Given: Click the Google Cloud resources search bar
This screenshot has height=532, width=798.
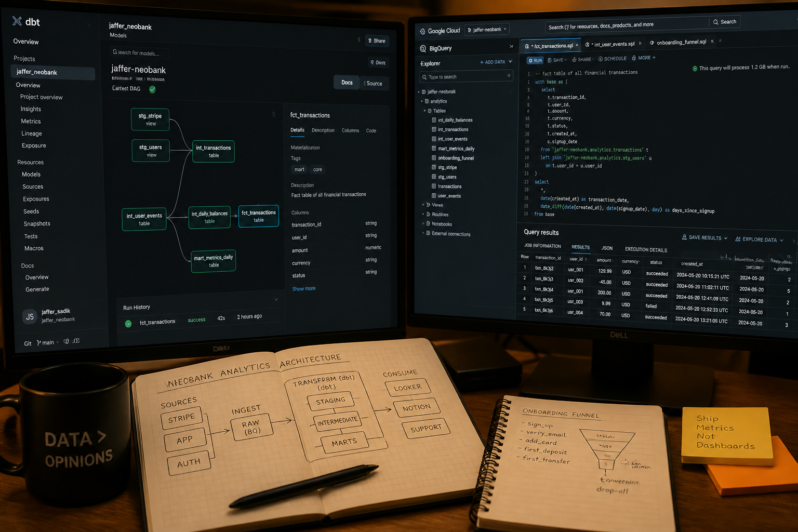Looking at the screenshot, I should [x=627, y=25].
